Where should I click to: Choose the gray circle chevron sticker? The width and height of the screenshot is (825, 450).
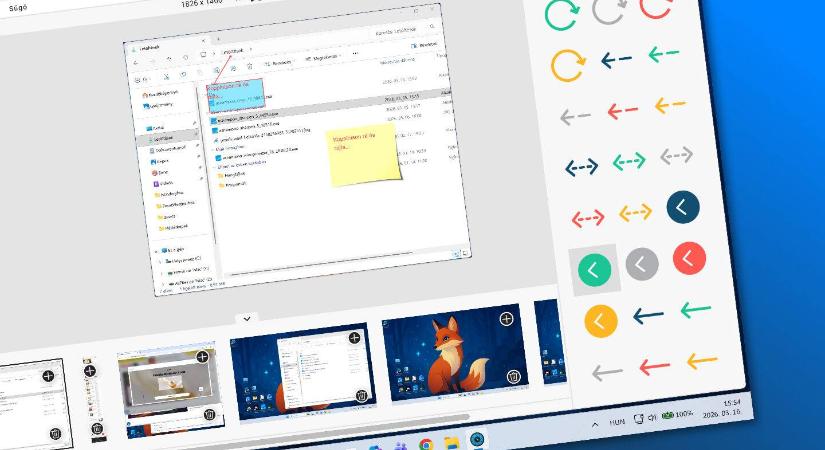[x=642, y=264]
